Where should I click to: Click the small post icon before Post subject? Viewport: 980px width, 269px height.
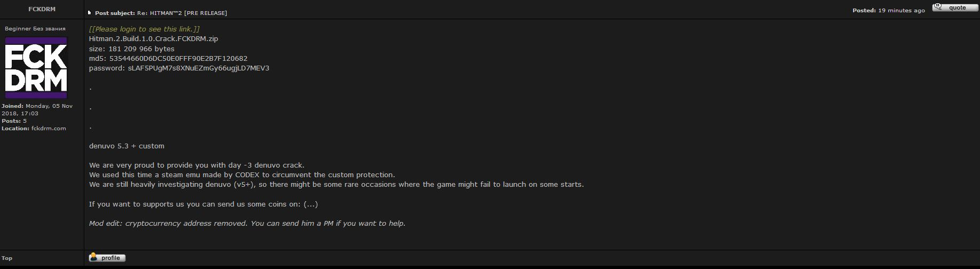pos(90,13)
